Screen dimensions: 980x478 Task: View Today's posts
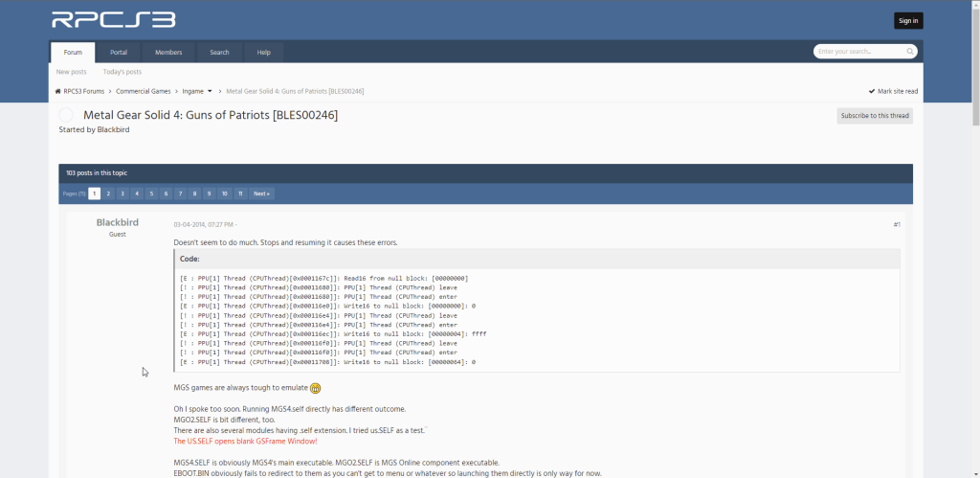122,72
